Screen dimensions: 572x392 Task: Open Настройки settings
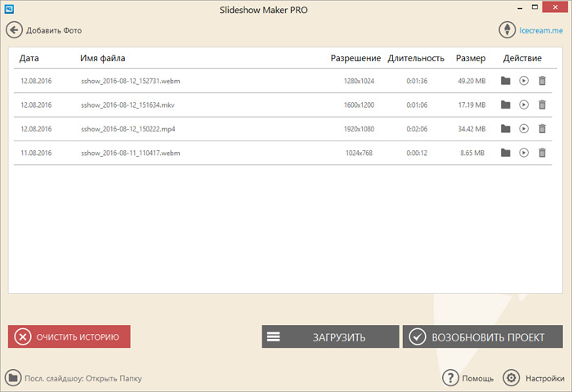pyautogui.click(x=534, y=378)
